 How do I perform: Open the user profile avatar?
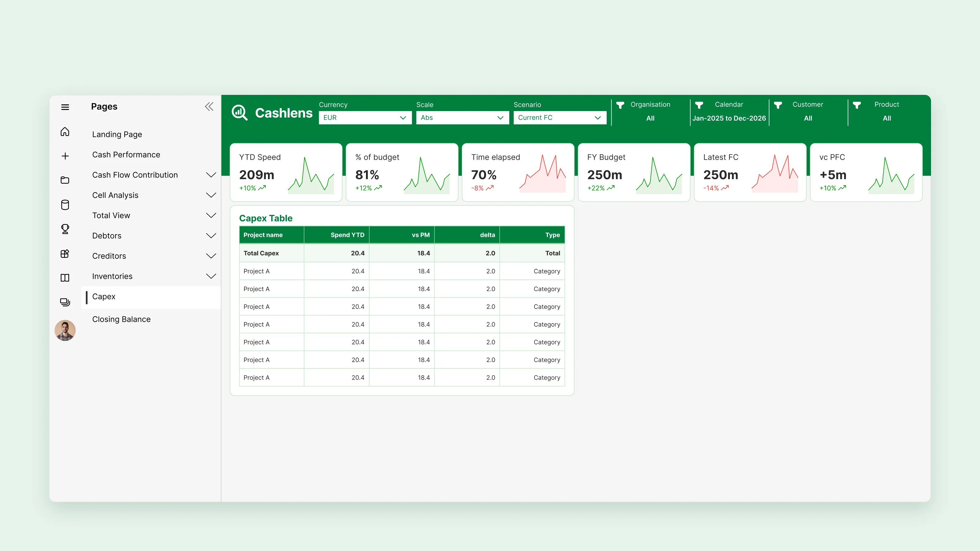point(65,330)
